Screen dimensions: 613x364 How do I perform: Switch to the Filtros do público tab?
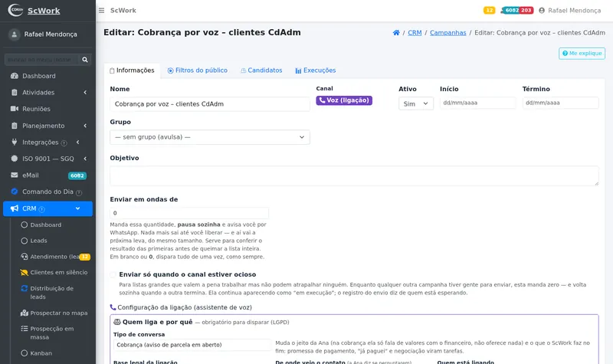tap(198, 71)
